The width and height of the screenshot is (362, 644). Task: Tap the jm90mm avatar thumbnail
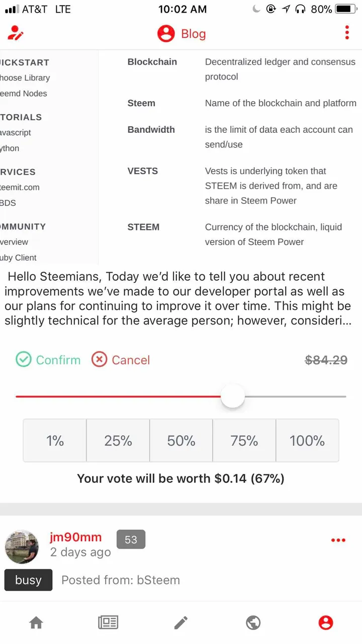pyautogui.click(x=22, y=546)
